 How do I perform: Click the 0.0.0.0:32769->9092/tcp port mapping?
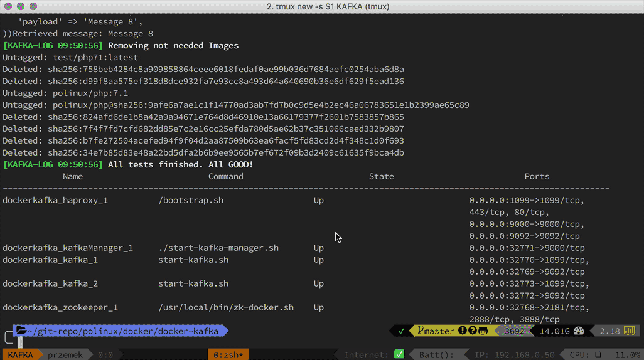coord(527,272)
